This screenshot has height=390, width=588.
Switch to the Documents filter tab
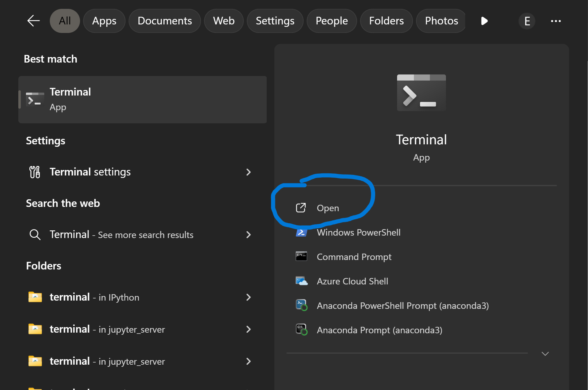pos(165,21)
